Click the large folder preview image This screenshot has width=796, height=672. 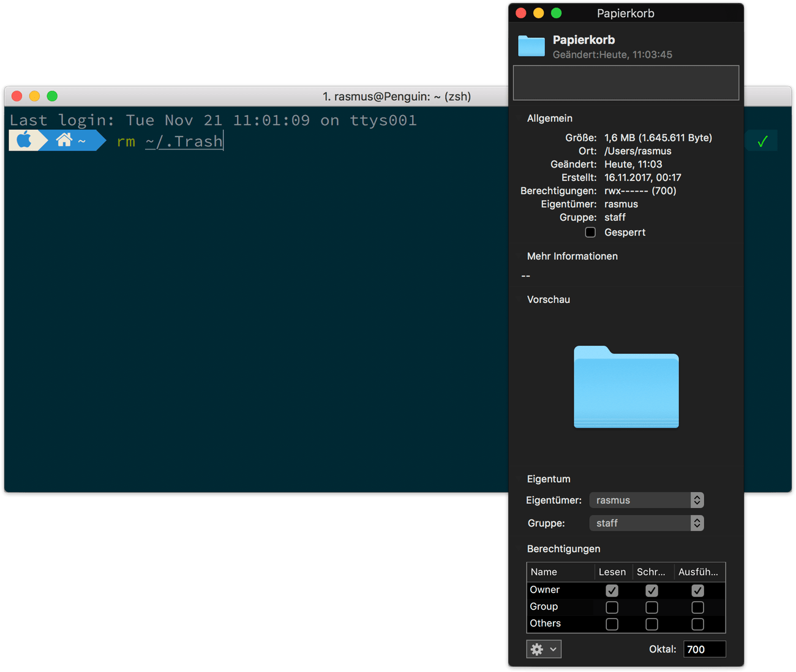pyautogui.click(x=626, y=387)
